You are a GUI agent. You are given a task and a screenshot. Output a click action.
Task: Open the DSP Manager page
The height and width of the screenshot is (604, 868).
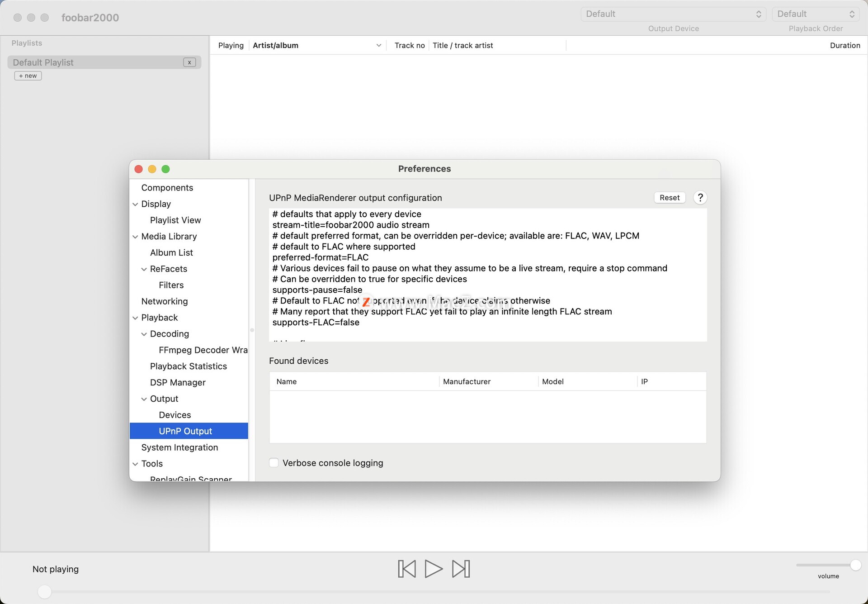tap(178, 383)
